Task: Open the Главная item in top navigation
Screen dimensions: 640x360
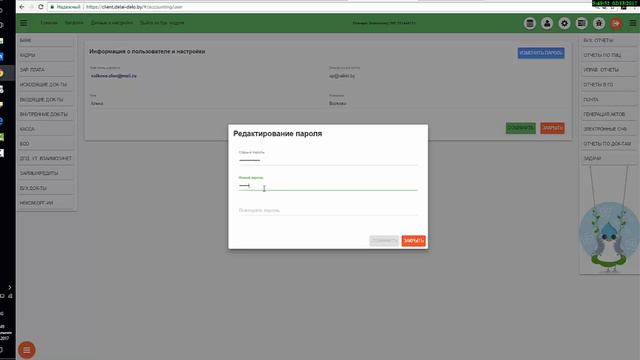Action: (x=49, y=23)
